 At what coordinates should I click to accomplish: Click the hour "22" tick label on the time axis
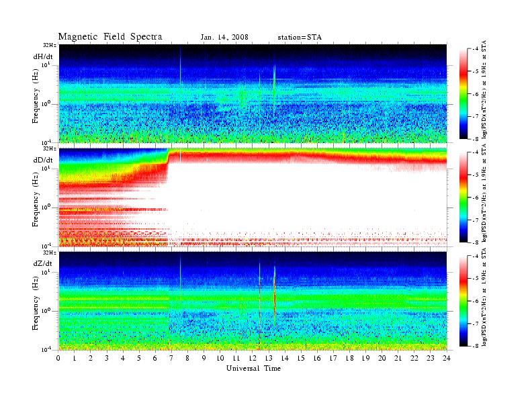pos(414,359)
